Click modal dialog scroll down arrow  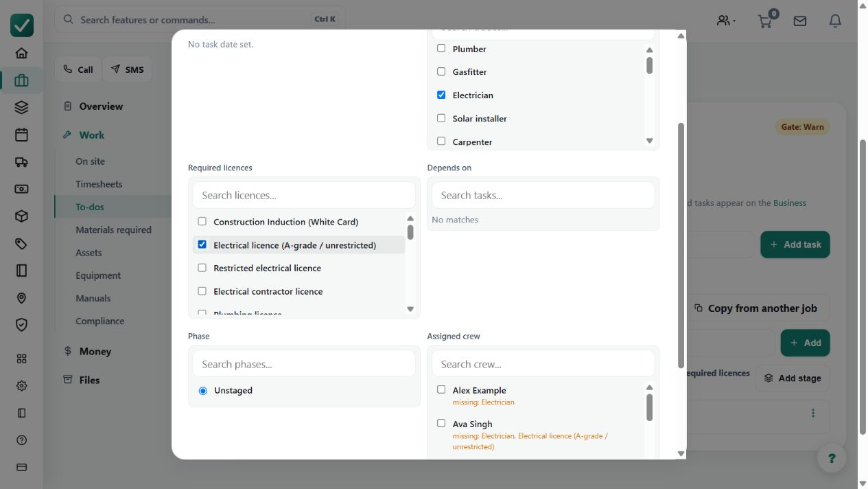pos(681,453)
